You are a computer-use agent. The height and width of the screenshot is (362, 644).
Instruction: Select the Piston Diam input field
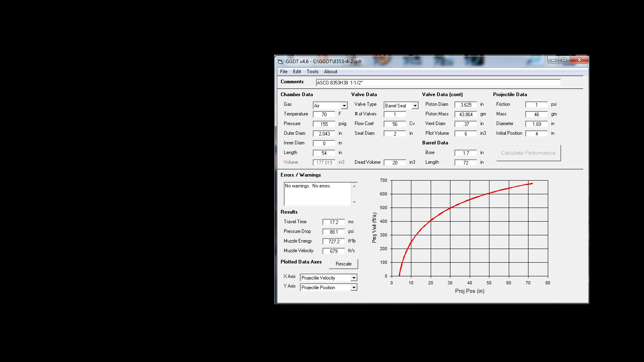tap(466, 105)
